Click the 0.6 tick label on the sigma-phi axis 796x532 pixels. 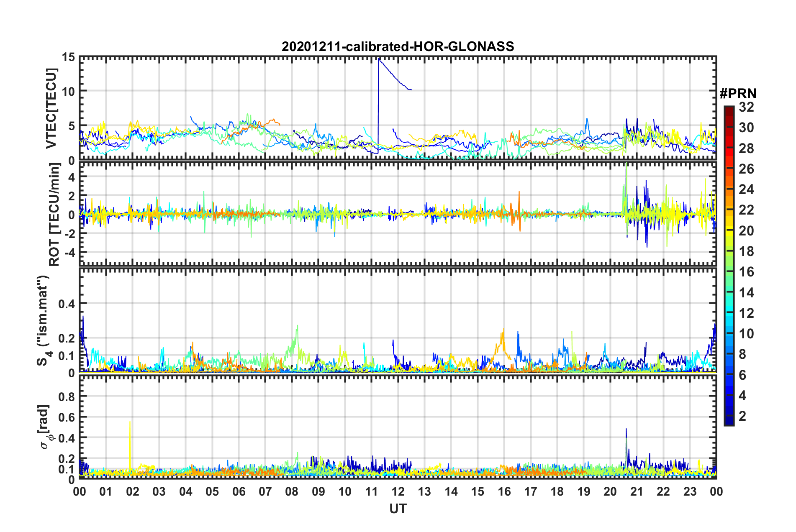click(67, 417)
